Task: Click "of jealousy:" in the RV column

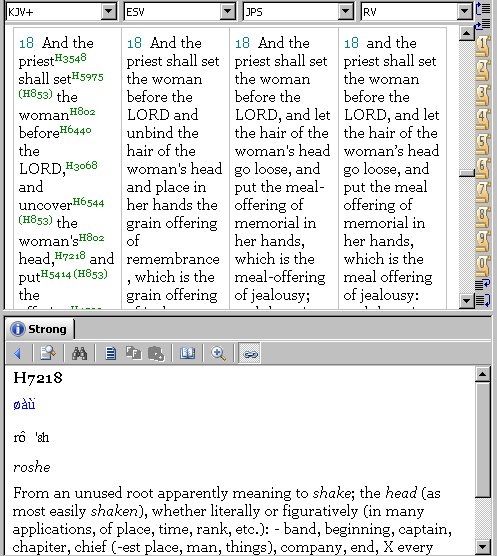Action: click(x=381, y=295)
